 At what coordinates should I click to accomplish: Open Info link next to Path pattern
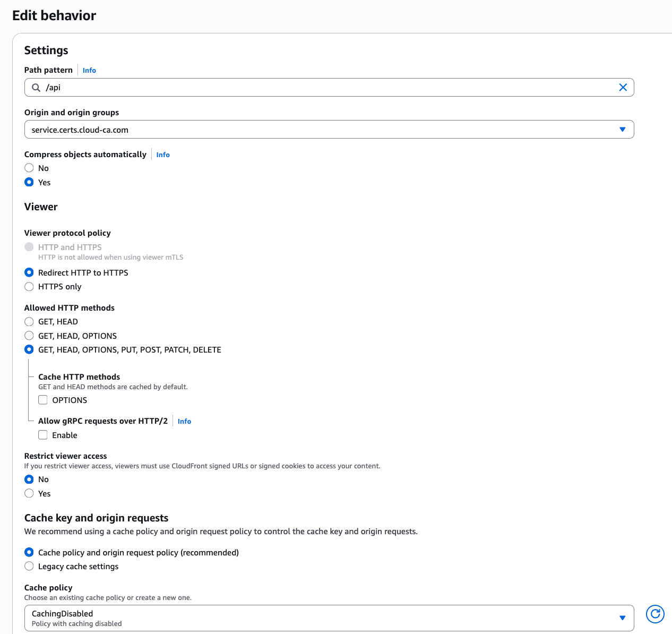[89, 70]
